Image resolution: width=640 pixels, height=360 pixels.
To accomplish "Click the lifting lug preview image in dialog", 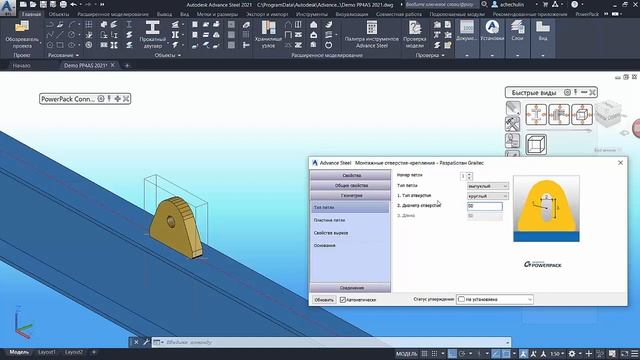I will pyautogui.click(x=546, y=209).
